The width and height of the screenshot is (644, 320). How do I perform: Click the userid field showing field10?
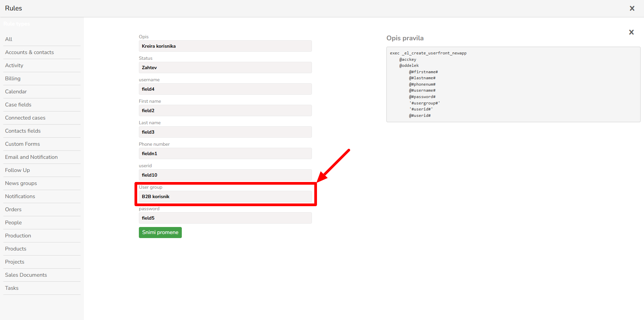click(225, 175)
